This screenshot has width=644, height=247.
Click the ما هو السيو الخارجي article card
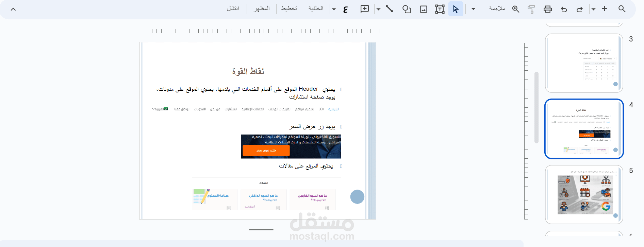point(312,199)
